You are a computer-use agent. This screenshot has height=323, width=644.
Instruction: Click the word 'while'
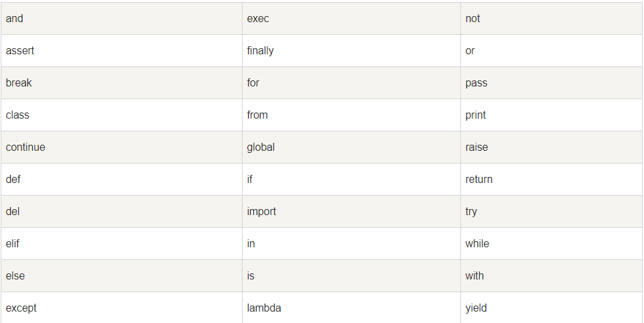(477, 244)
